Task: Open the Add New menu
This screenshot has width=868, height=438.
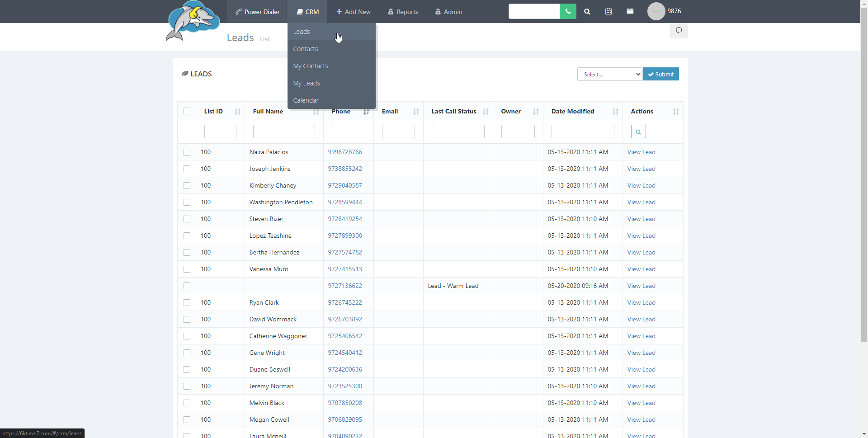Action: [354, 12]
